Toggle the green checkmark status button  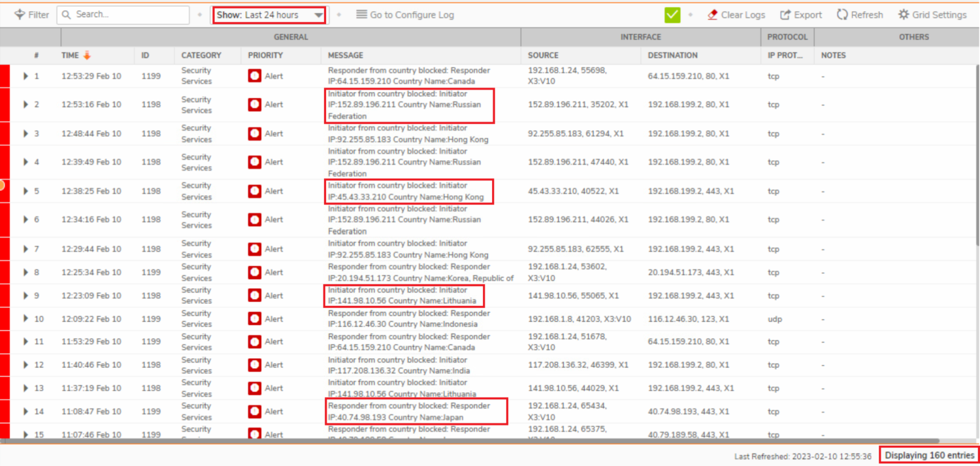coord(672,14)
